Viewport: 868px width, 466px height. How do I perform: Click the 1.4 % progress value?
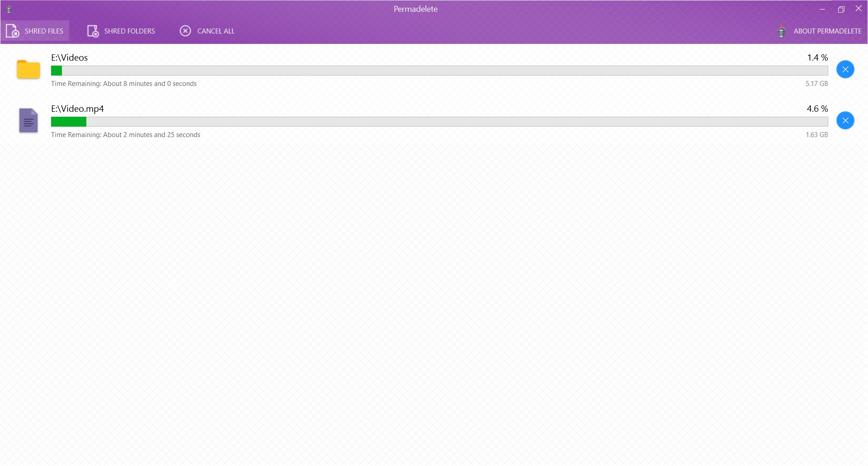click(x=817, y=57)
